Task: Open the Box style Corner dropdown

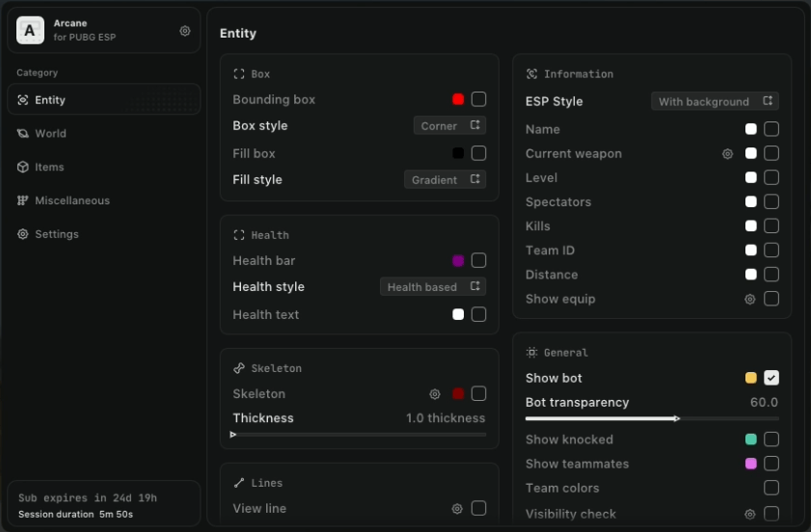Action: pos(449,125)
